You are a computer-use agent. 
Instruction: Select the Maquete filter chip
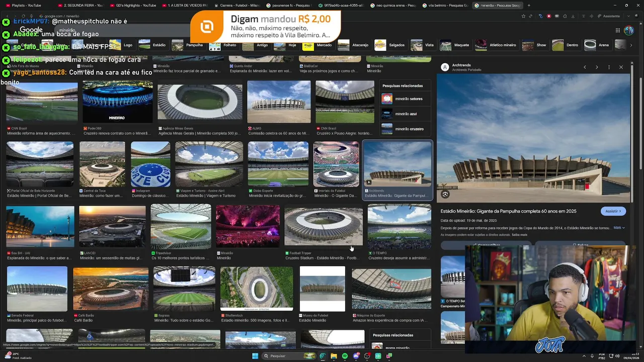pos(455,45)
